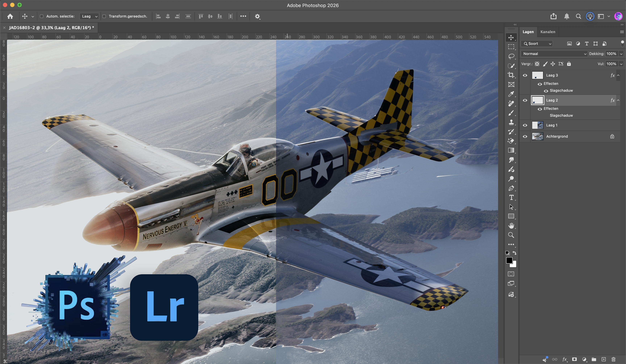Open the share/export icon

coord(554,16)
